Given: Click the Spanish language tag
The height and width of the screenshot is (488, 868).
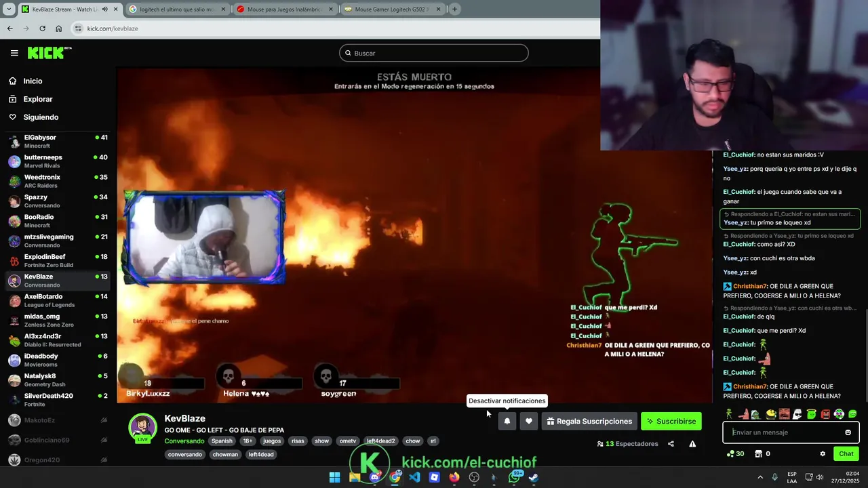Looking at the screenshot, I should (x=222, y=441).
